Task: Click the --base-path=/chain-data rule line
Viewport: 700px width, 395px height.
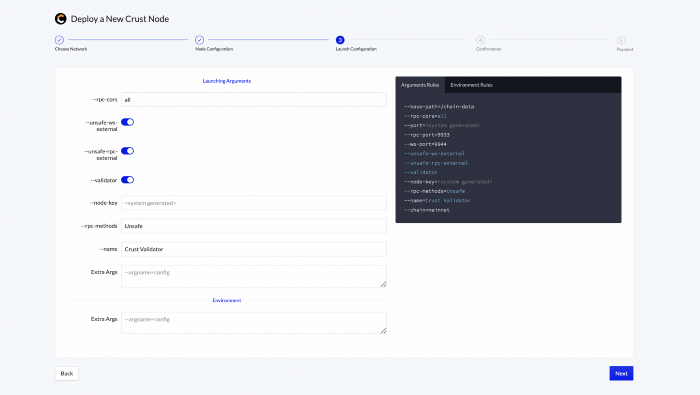Action: pos(439,107)
